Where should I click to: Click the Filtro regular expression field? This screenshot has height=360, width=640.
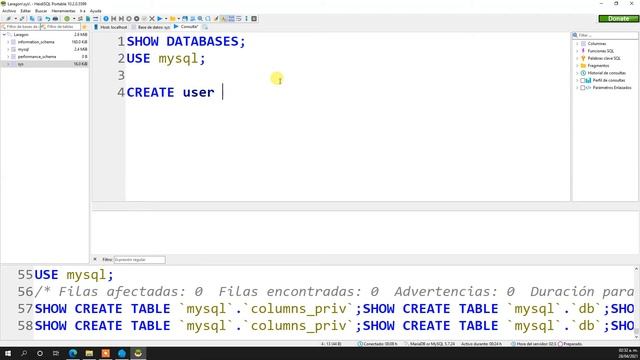point(139,260)
